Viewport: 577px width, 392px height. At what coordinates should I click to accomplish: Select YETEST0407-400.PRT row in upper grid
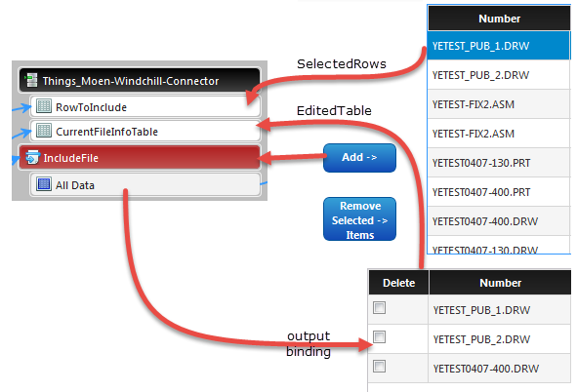[x=499, y=192]
